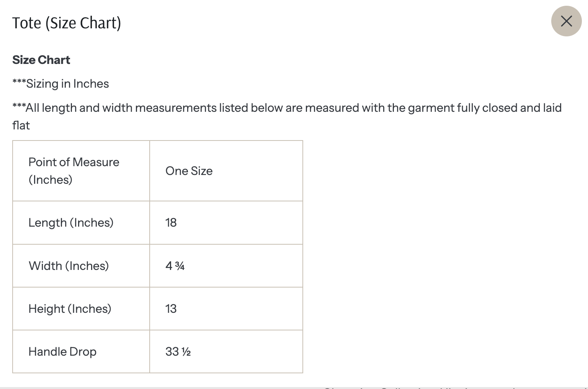Viewport: 588px width, 389px height.
Task: Select the Point of Measure header cell
Action: tap(81, 171)
